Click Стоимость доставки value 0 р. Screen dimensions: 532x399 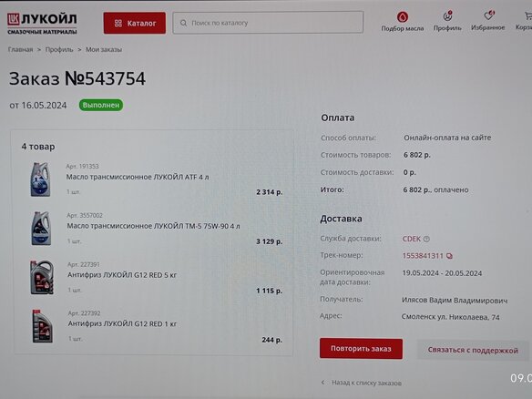click(410, 172)
